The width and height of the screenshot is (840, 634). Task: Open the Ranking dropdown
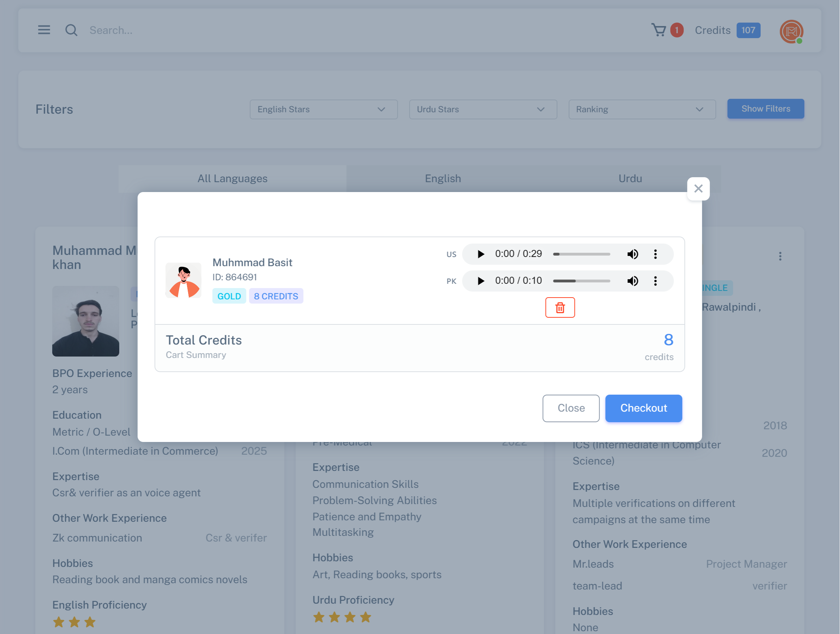(x=642, y=109)
